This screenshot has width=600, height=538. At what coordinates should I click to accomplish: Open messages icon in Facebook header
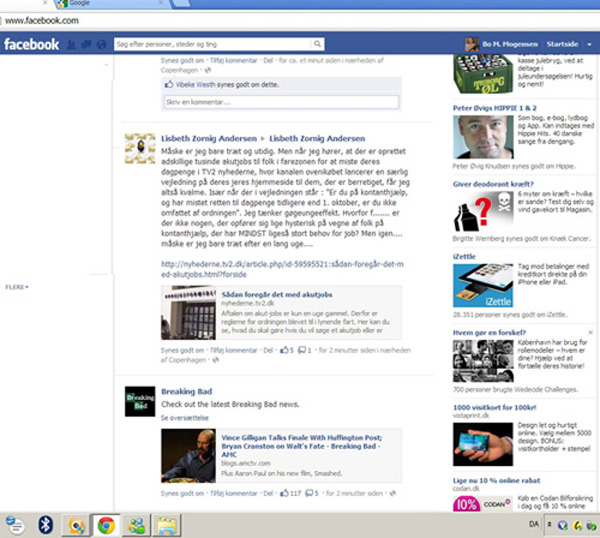[86, 45]
